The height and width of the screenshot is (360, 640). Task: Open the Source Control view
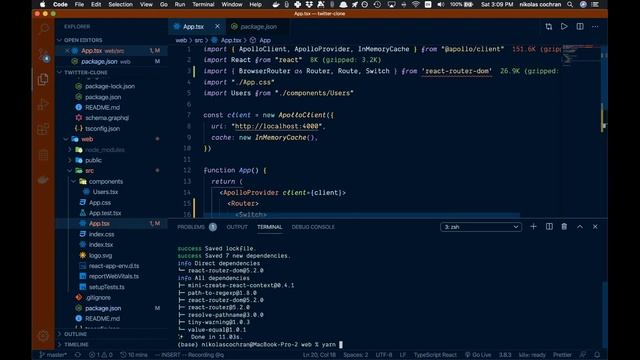tap(43, 55)
